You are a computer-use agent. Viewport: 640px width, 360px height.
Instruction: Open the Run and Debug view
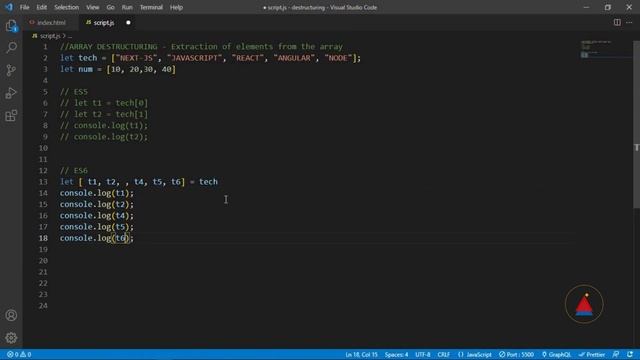tap(11, 93)
